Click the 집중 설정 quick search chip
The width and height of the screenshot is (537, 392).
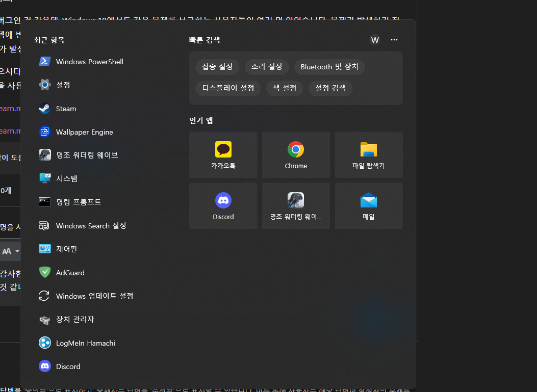click(x=217, y=67)
